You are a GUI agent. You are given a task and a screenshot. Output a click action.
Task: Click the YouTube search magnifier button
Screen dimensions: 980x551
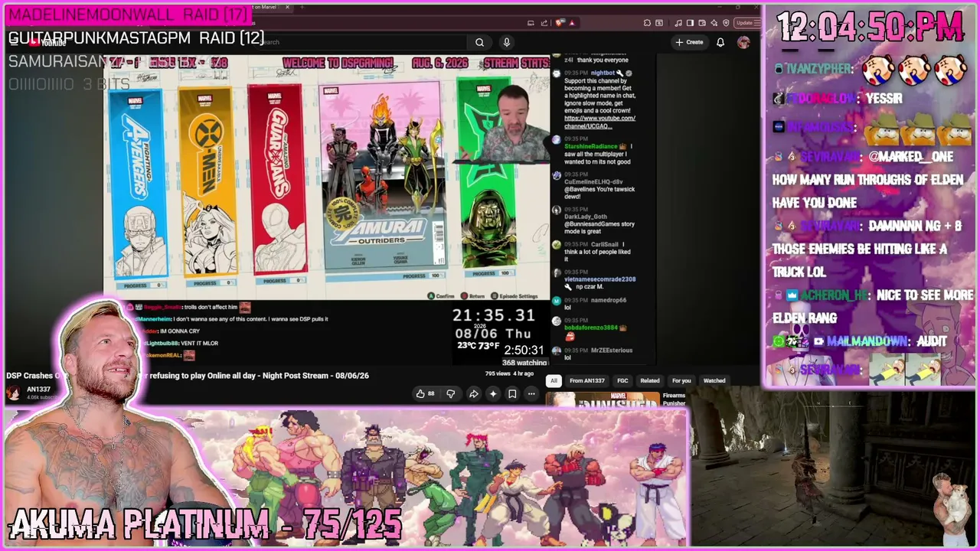point(479,43)
